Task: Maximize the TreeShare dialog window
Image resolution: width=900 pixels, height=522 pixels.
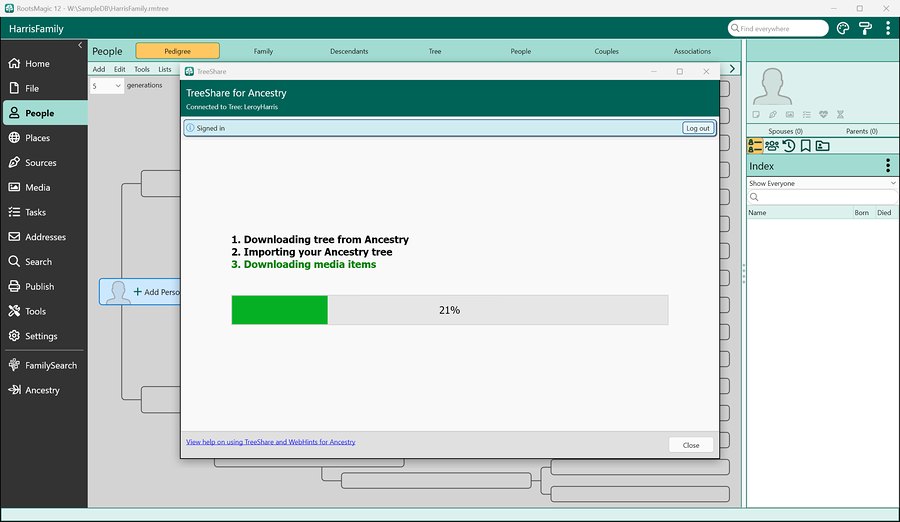Action: pyautogui.click(x=680, y=71)
